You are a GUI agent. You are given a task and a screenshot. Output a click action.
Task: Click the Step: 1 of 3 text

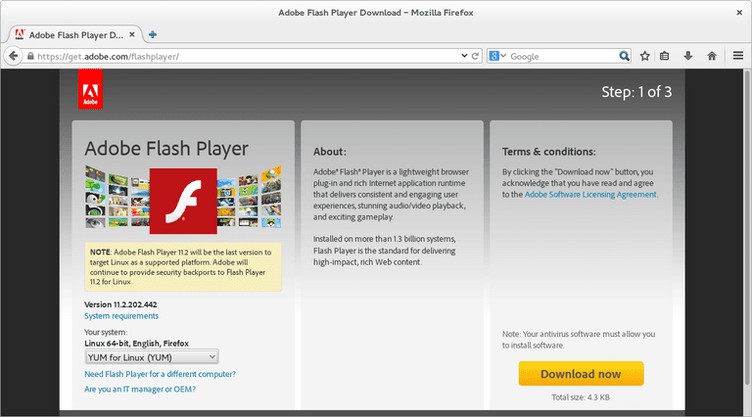(636, 92)
